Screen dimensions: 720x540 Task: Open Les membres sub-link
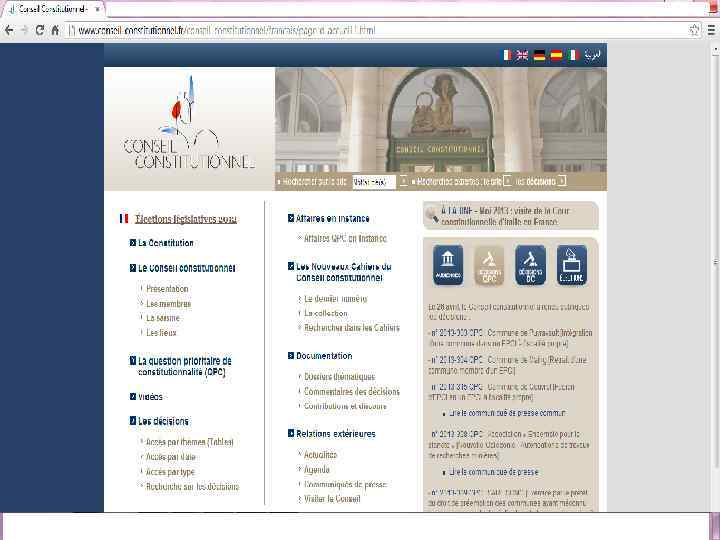(169, 304)
